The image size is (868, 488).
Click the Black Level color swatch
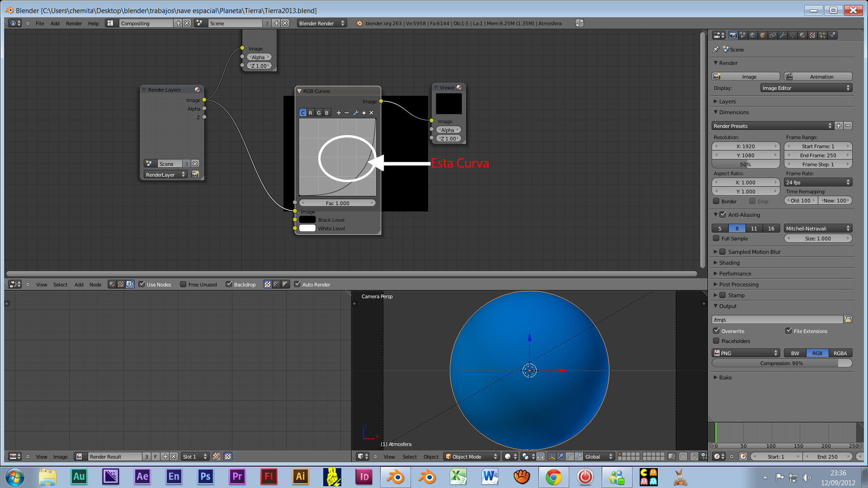(x=307, y=220)
